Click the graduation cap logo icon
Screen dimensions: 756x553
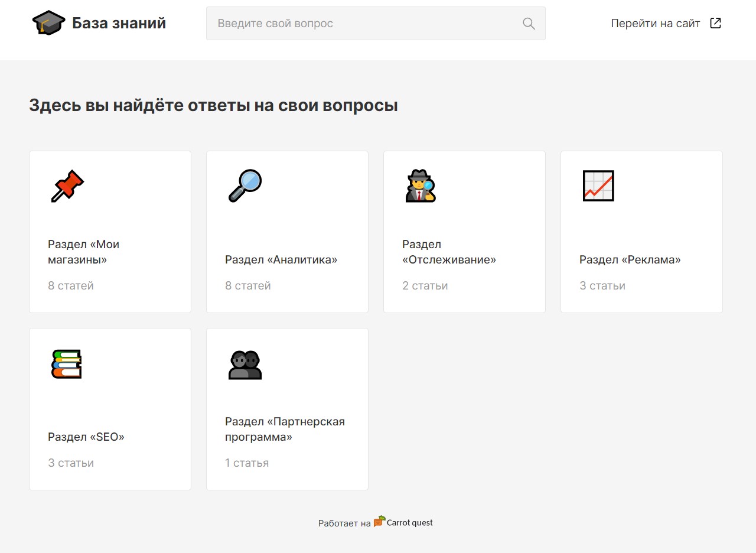(x=49, y=23)
